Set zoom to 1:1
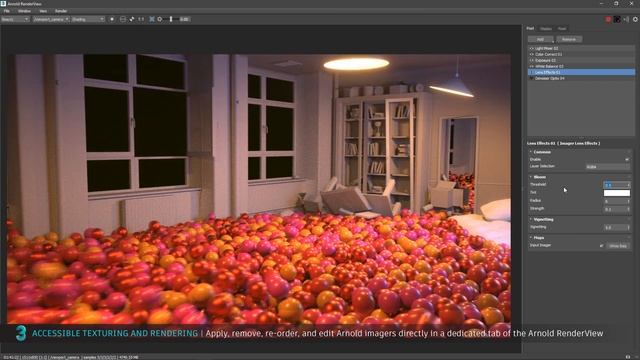 pos(141,19)
